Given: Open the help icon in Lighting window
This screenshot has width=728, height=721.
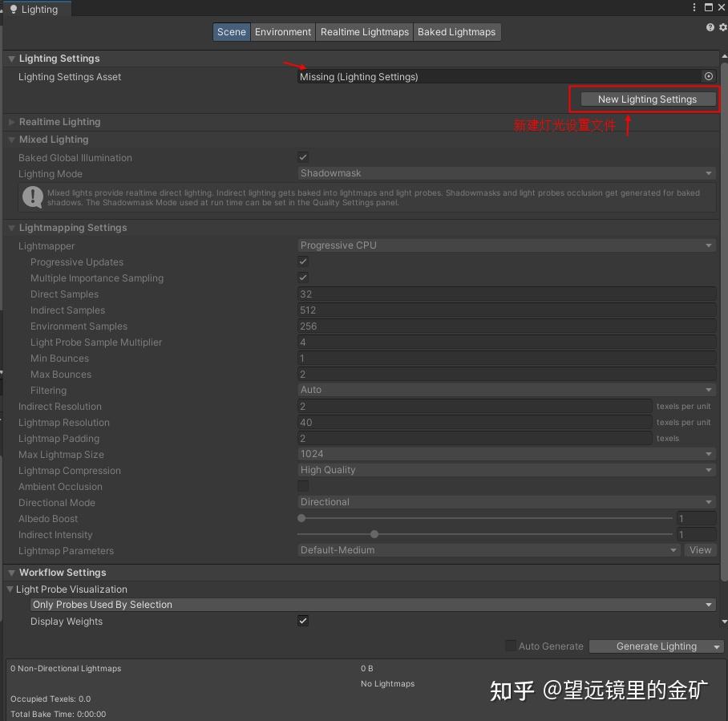Looking at the screenshot, I should pos(710,27).
